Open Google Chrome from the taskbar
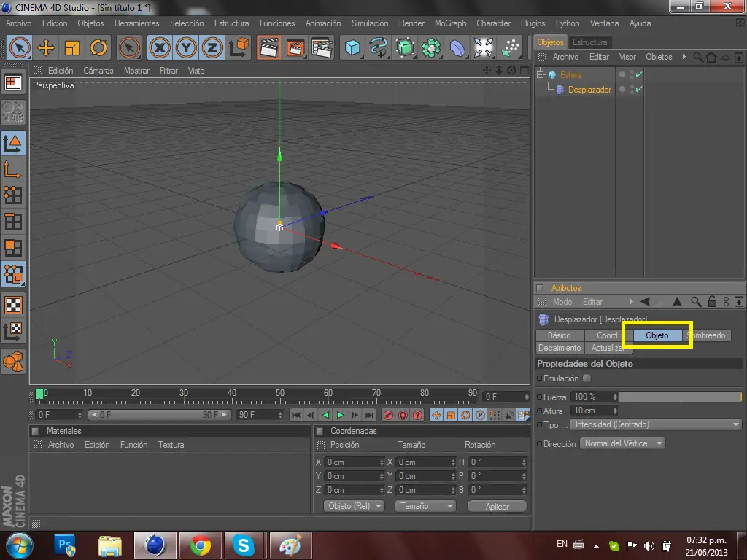 [x=201, y=545]
